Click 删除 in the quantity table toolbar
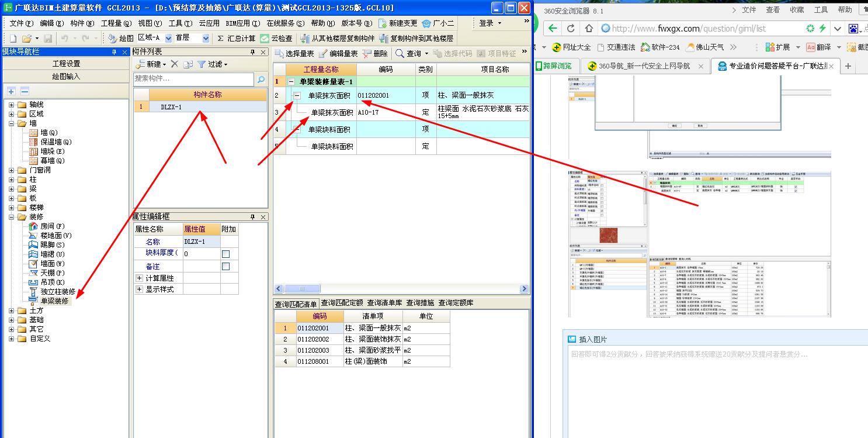The width and height of the screenshot is (868, 438). (375, 53)
